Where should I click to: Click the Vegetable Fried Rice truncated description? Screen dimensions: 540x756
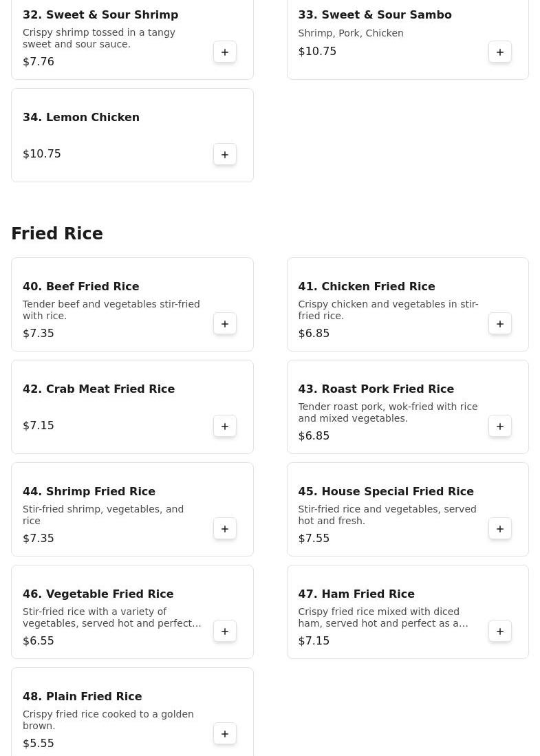pos(111,618)
